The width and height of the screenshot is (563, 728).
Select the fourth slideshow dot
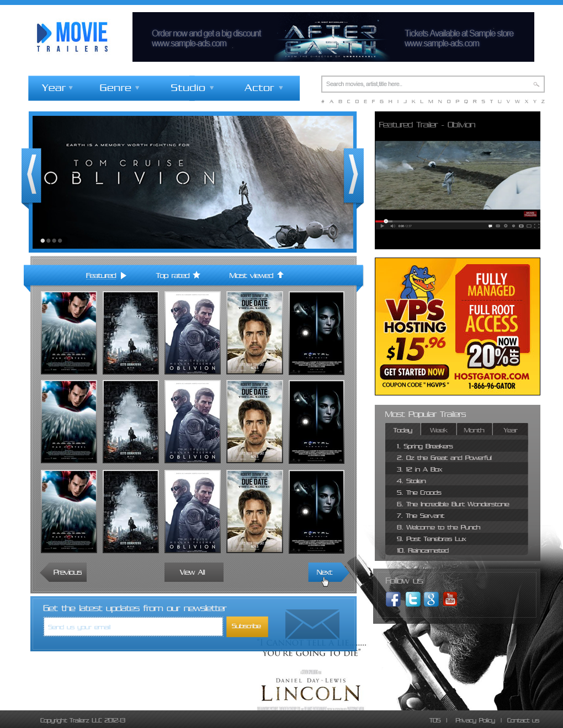[60, 240]
